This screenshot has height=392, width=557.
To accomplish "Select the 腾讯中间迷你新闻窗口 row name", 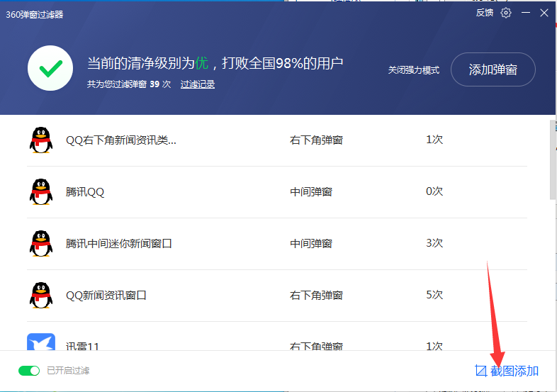I will (118, 244).
